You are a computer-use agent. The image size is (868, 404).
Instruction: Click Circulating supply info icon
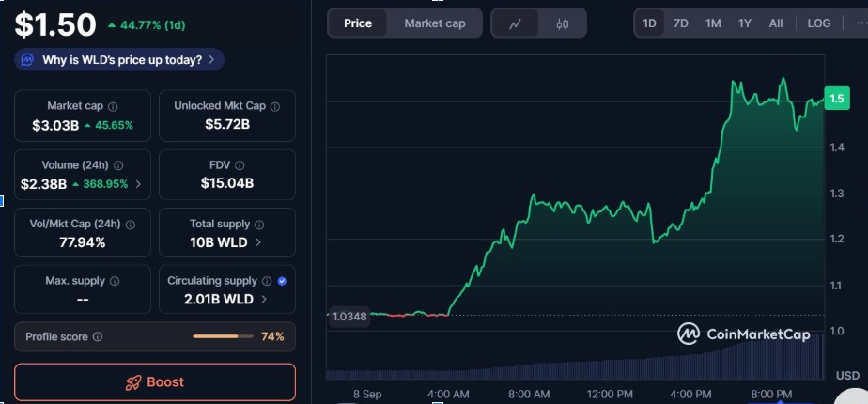pyautogui.click(x=267, y=281)
